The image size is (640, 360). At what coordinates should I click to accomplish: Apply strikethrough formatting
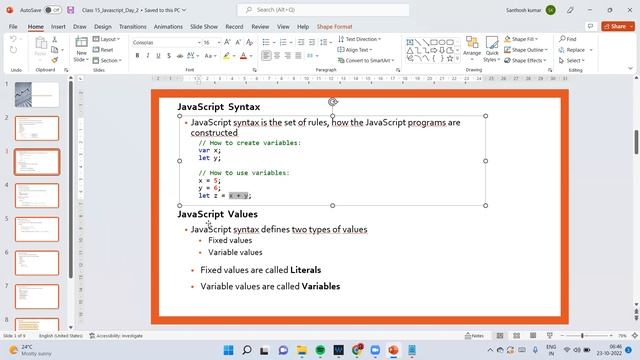pos(180,56)
